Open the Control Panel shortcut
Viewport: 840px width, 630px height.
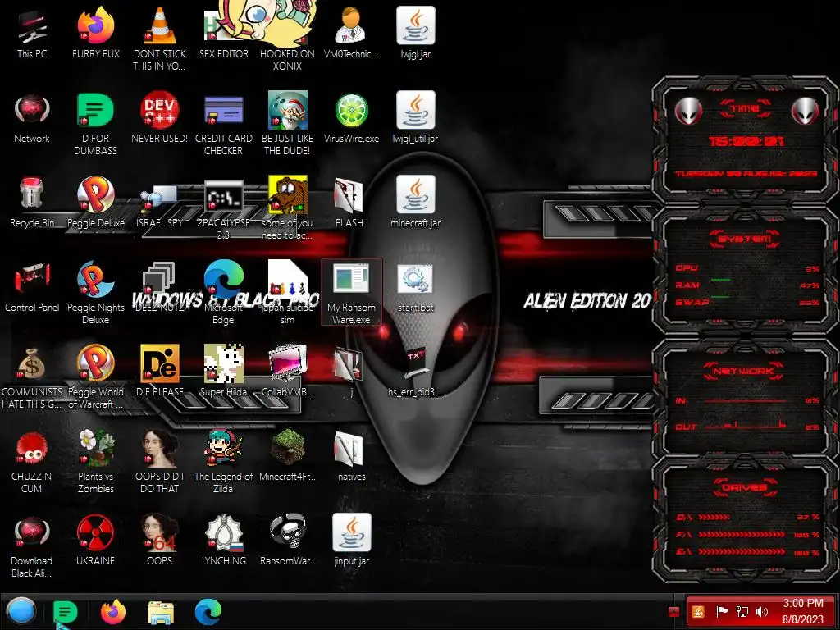pos(32,287)
